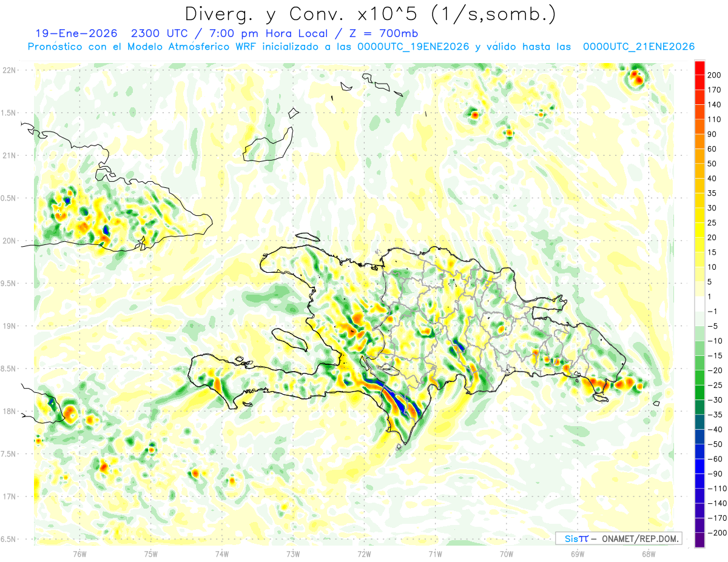
Task: Click the 74W longitude label
Action: tap(222, 554)
